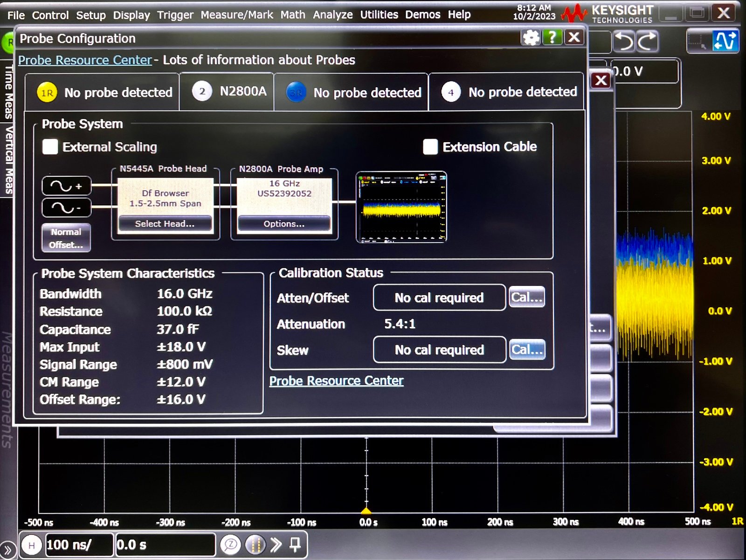
Task: Click the Attenuation 5.4:1 value
Action: pos(400,324)
